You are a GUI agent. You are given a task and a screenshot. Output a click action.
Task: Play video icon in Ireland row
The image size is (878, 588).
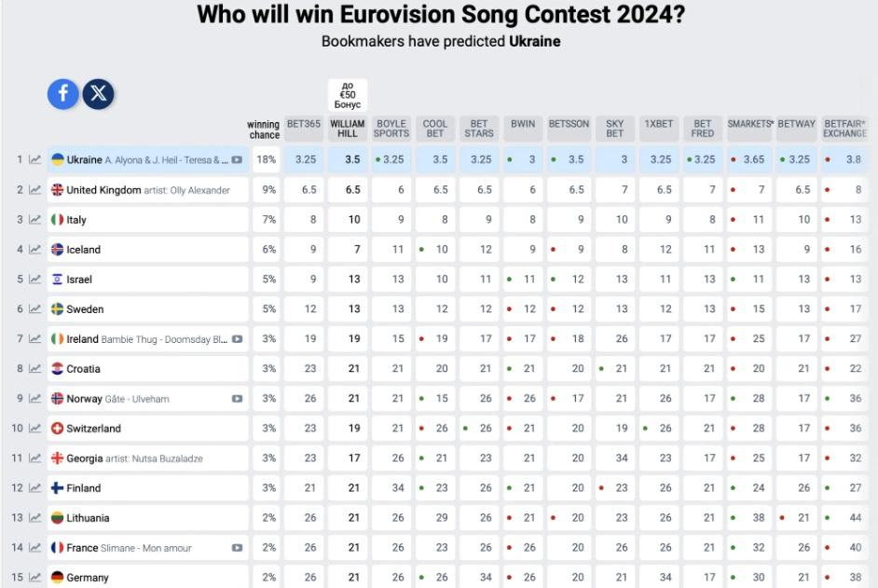tap(237, 339)
